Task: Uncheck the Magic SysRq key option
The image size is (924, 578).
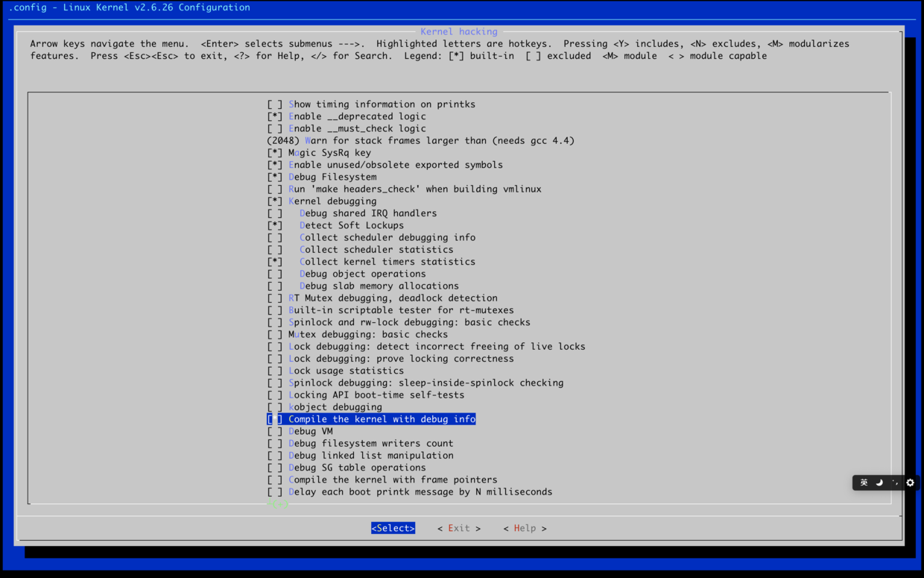Action: [275, 153]
